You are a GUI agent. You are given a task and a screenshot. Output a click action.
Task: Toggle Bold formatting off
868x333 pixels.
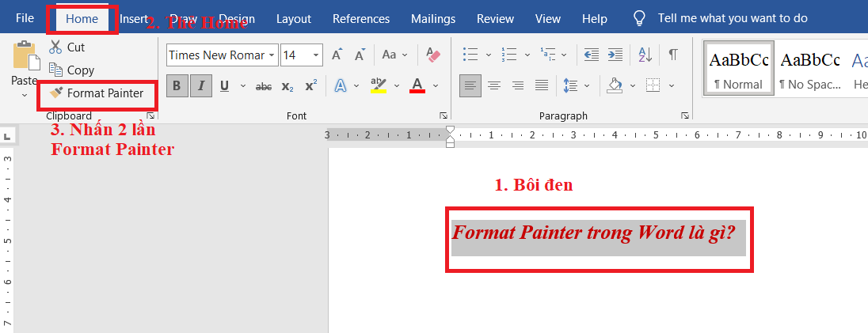click(x=177, y=85)
